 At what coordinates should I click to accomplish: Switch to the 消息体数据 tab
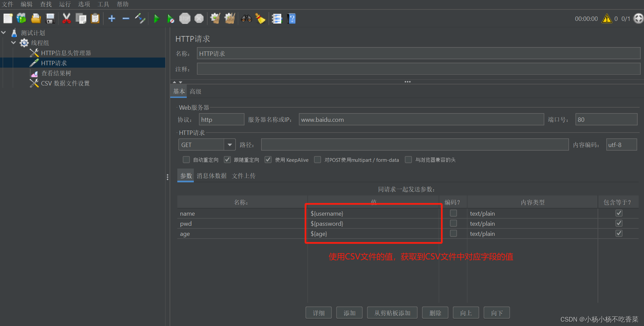coord(212,176)
